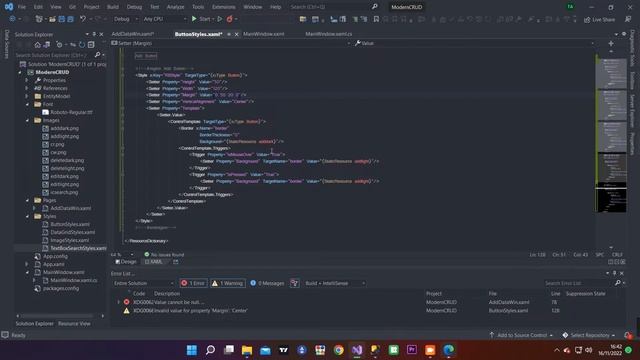Click Select Repository in status bar
This screenshot has width=640, height=360.
[x=589, y=335]
